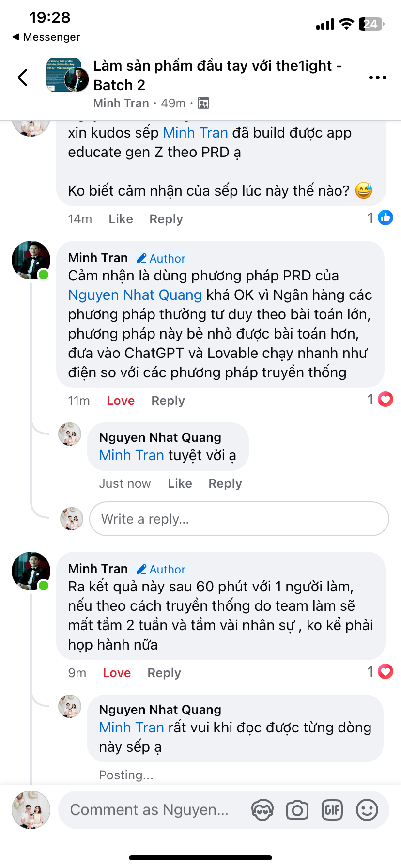
Task: Open the three-dots more options menu
Action: pyautogui.click(x=377, y=77)
